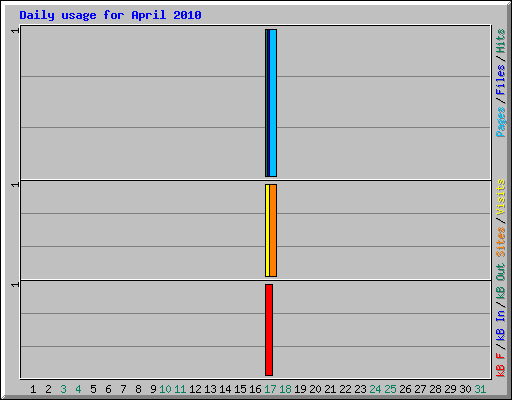The height and width of the screenshot is (400, 512).
Task: Click day label 6 on axis
Action: (x=108, y=389)
